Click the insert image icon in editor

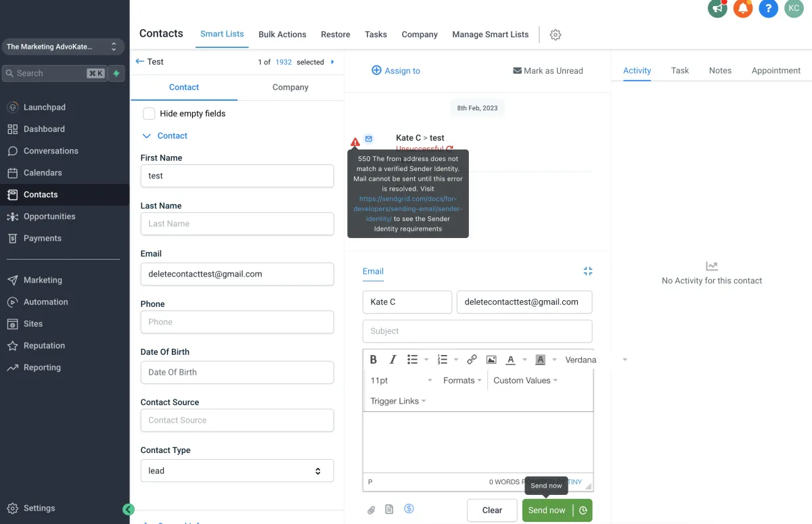click(x=491, y=360)
